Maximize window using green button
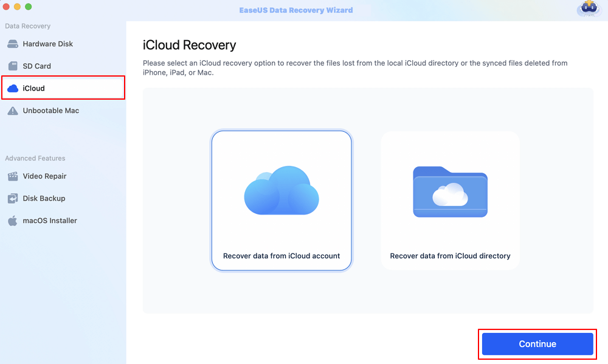Screen dimensions: 608x364 coord(29,7)
